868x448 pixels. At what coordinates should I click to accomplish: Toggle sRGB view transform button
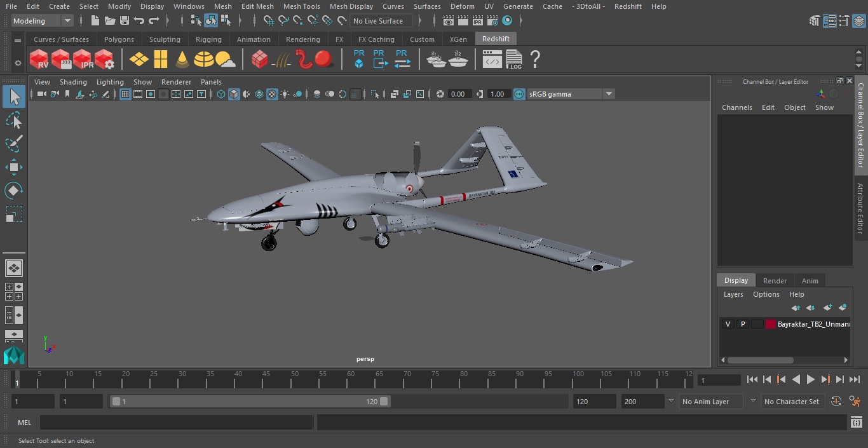pyautogui.click(x=519, y=94)
